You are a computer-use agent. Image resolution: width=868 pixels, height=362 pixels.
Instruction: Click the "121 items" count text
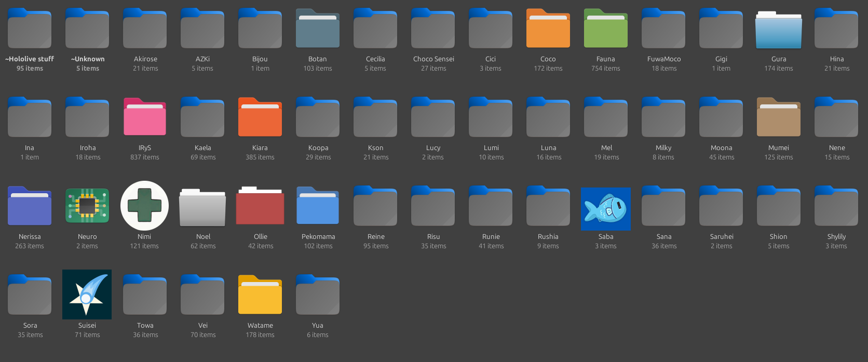point(145,246)
